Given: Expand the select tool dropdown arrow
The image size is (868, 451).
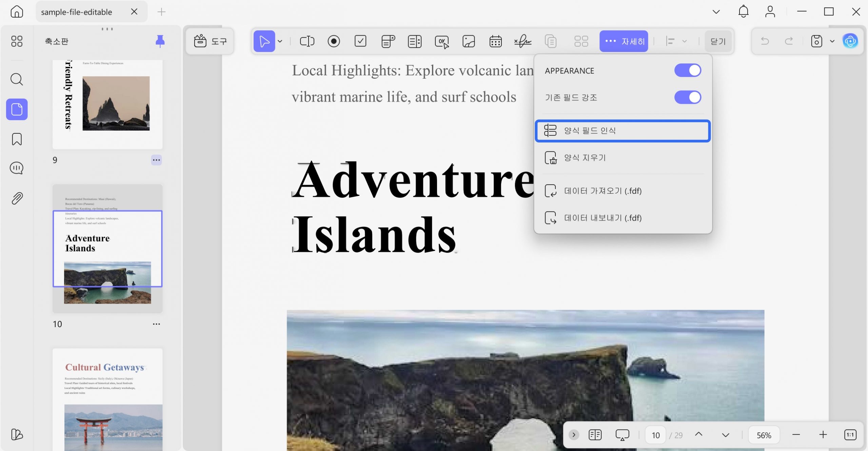Looking at the screenshot, I should click(280, 41).
